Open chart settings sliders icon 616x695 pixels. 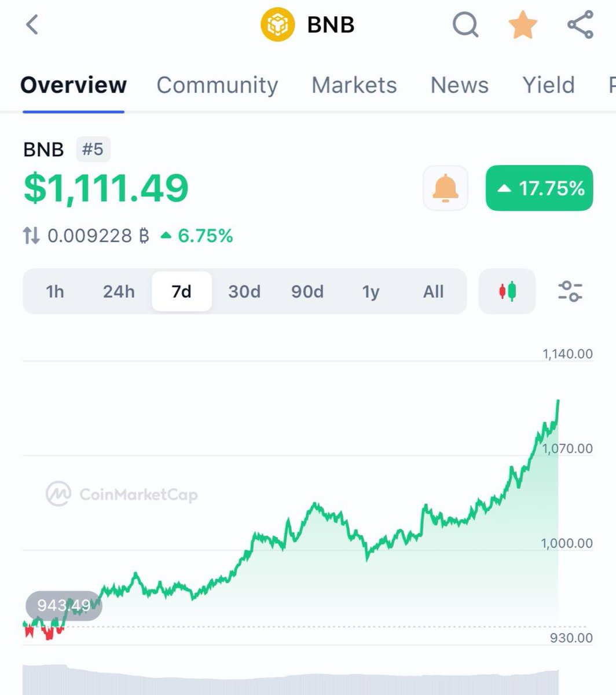(x=570, y=291)
